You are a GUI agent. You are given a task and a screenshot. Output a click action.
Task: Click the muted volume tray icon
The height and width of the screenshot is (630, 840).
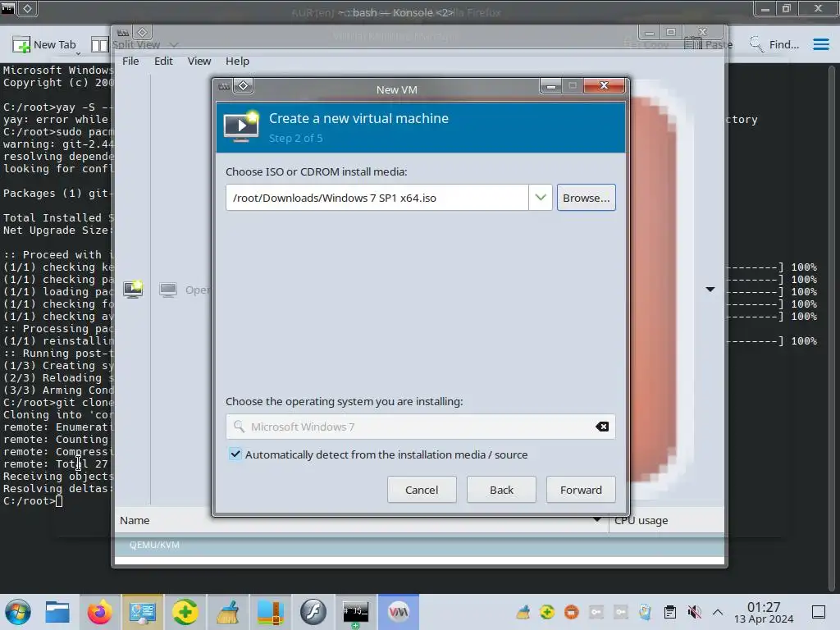click(694, 612)
